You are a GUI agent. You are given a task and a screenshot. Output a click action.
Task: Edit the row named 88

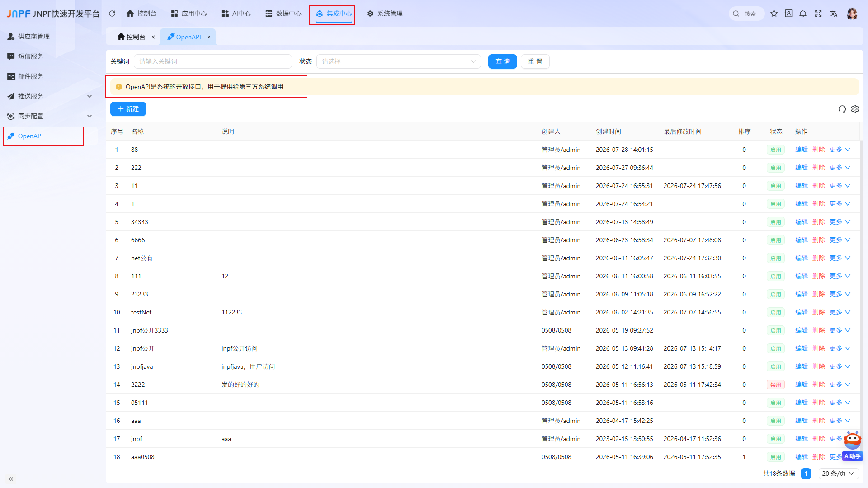(801, 150)
